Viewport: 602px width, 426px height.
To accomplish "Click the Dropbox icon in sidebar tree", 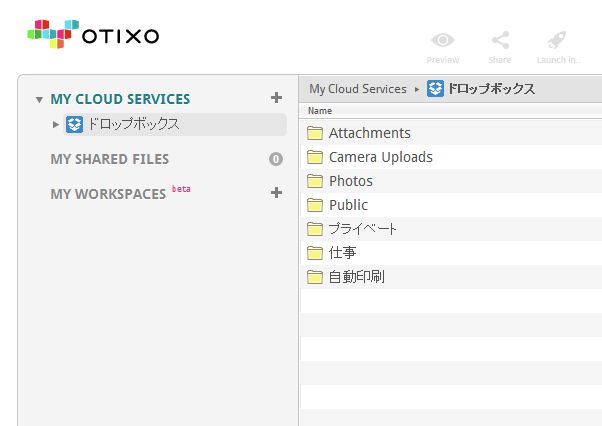I will (74, 124).
